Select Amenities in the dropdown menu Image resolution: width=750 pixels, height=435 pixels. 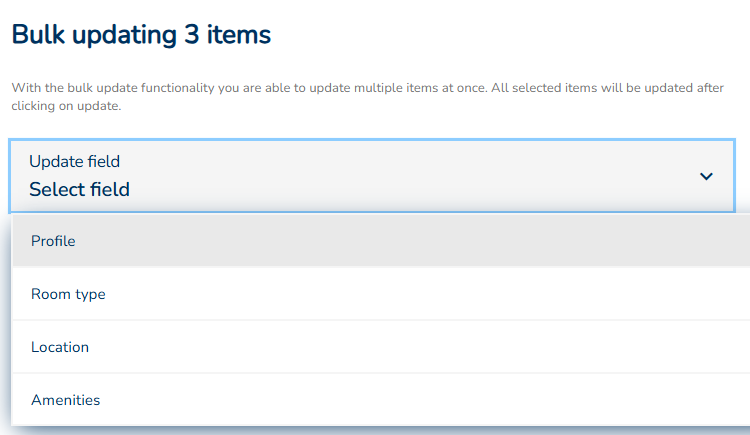pyautogui.click(x=66, y=400)
